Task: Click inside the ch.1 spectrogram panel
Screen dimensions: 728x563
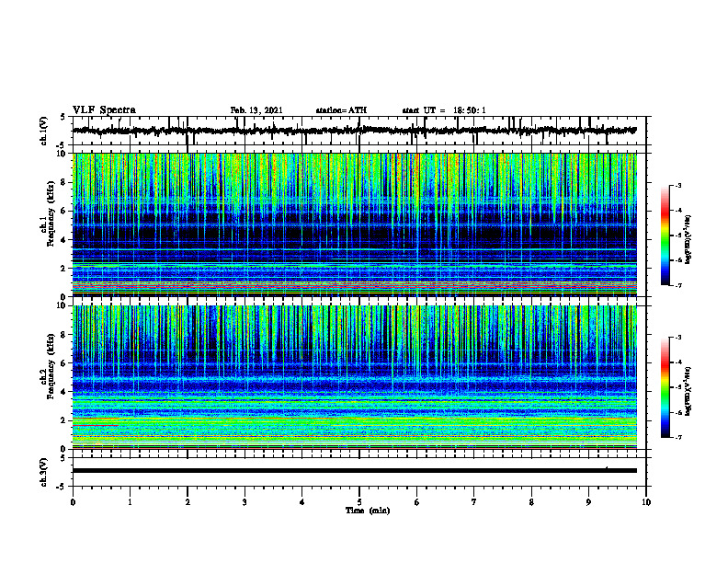Action: click(x=354, y=224)
